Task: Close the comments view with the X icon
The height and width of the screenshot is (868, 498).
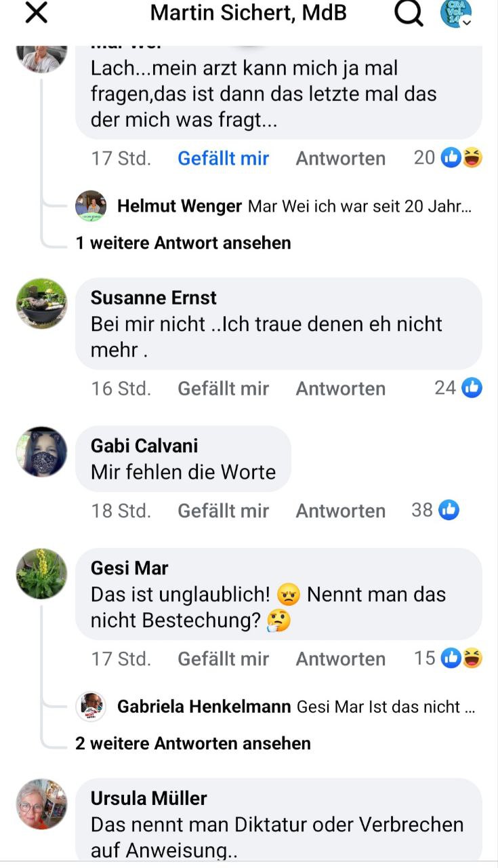Action: point(36,13)
